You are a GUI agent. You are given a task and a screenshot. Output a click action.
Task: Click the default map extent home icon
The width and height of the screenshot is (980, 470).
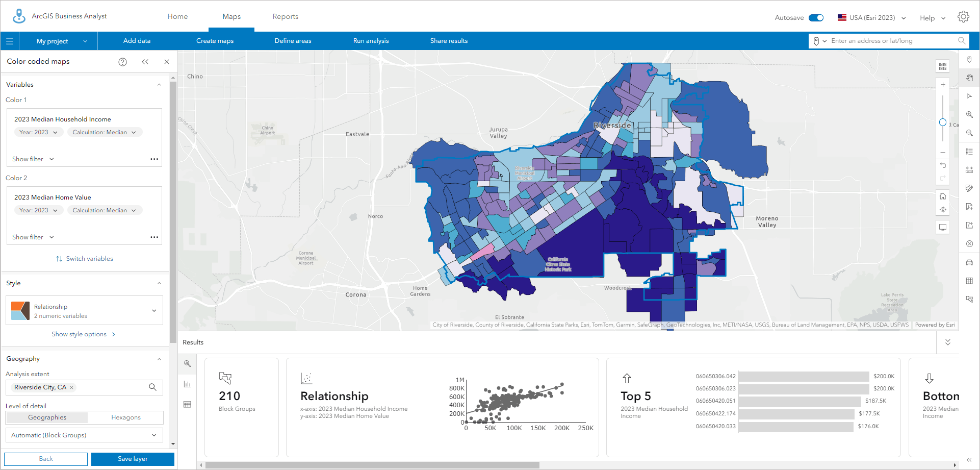pyautogui.click(x=943, y=195)
